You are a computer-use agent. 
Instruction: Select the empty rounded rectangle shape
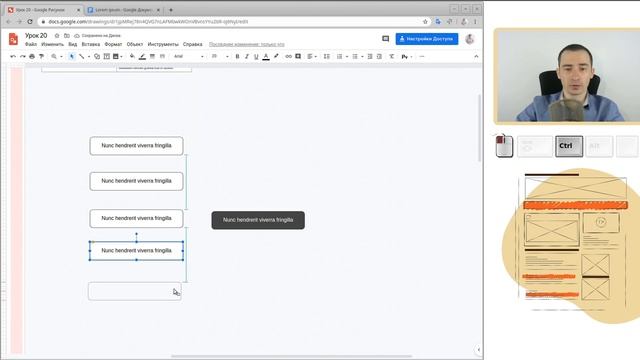tap(135, 291)
